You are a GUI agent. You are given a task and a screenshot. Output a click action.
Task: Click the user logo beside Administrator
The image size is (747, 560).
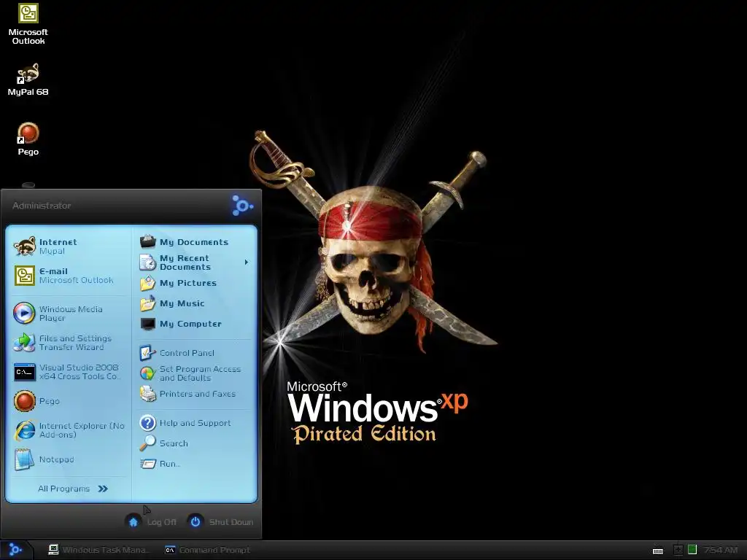242,205
